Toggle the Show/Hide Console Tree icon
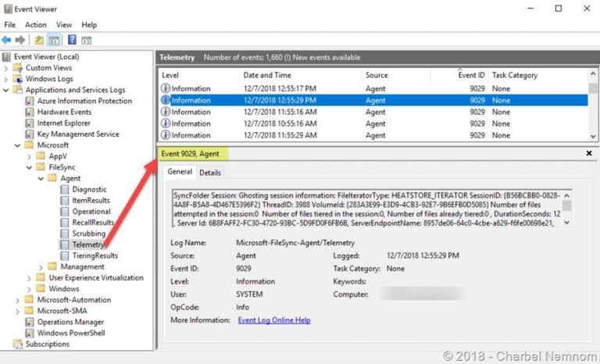600x364 pixels. click(x=54, y=40)
